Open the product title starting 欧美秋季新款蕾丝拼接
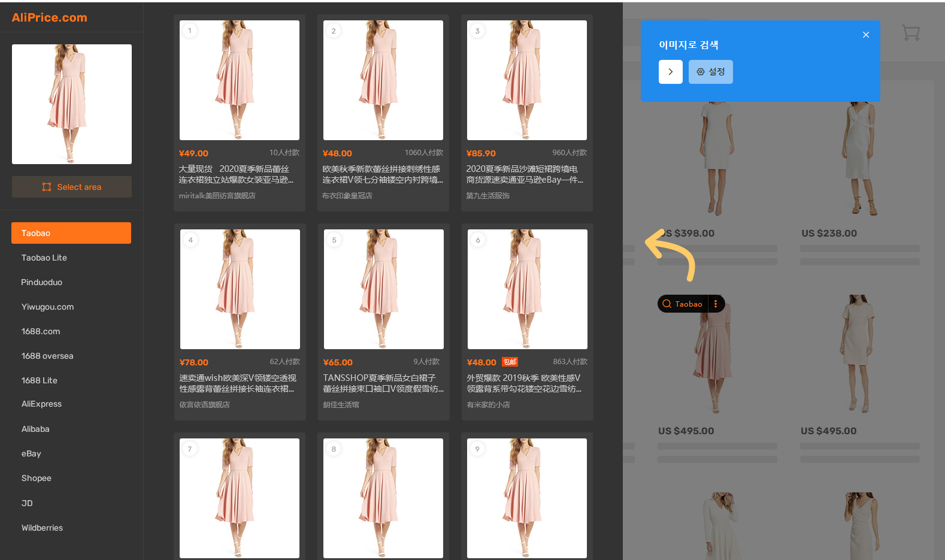Image resolution: width=945 pixels, height=560 pixels. pos(383,174)
